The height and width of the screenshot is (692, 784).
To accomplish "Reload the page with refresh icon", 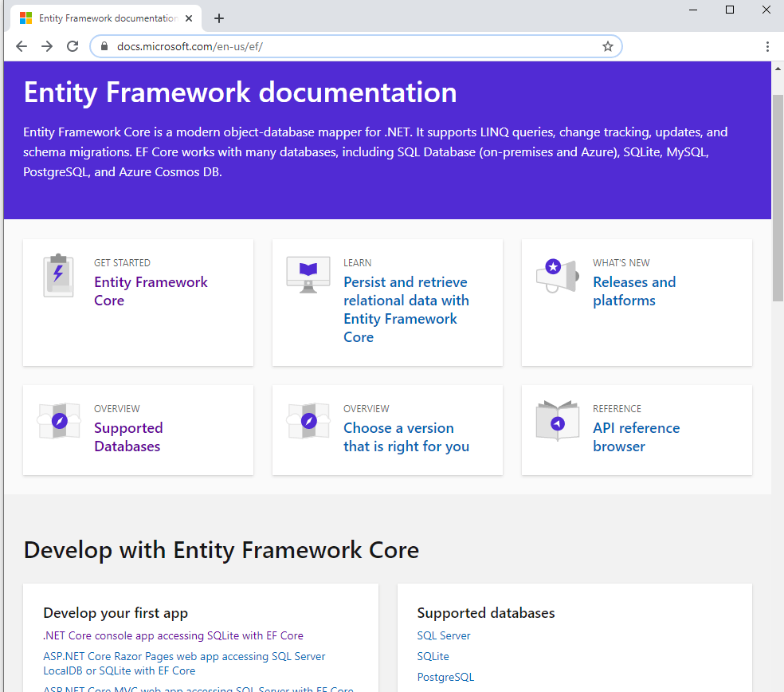I will click(73, 46).
